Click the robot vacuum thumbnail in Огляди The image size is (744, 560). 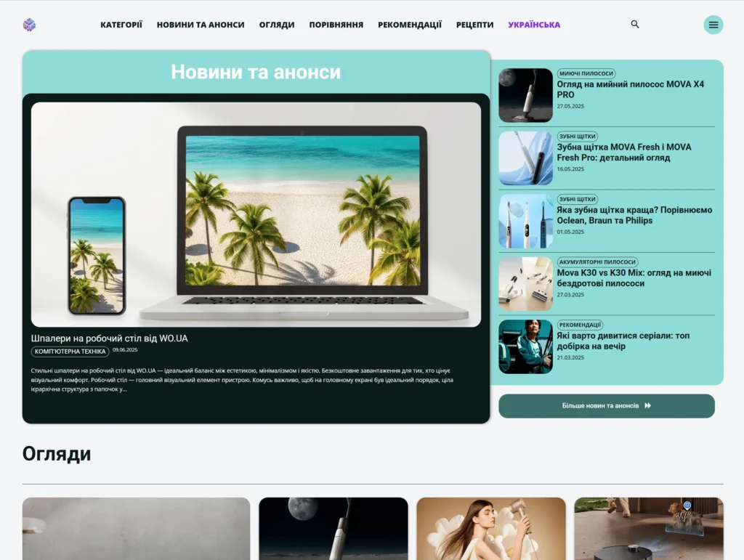[x=647, y=529]
